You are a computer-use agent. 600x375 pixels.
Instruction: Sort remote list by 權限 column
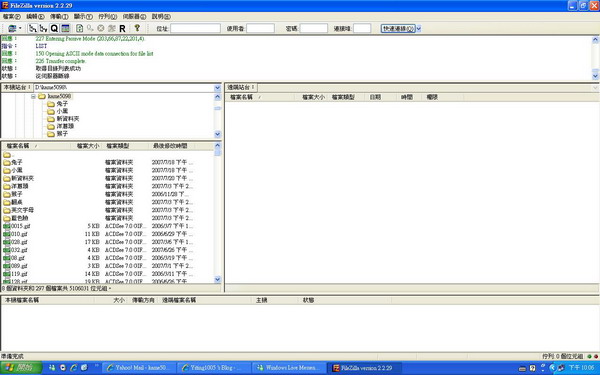pos(442,97)
